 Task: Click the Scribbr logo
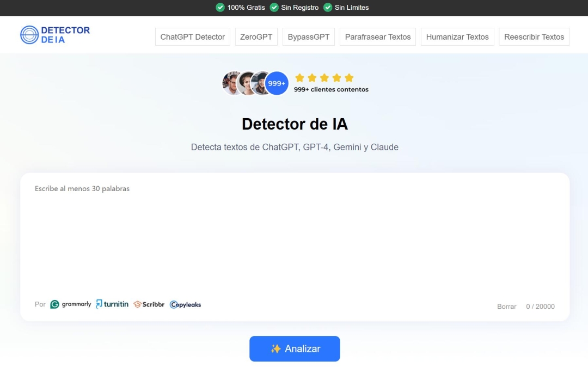point(149,304)
